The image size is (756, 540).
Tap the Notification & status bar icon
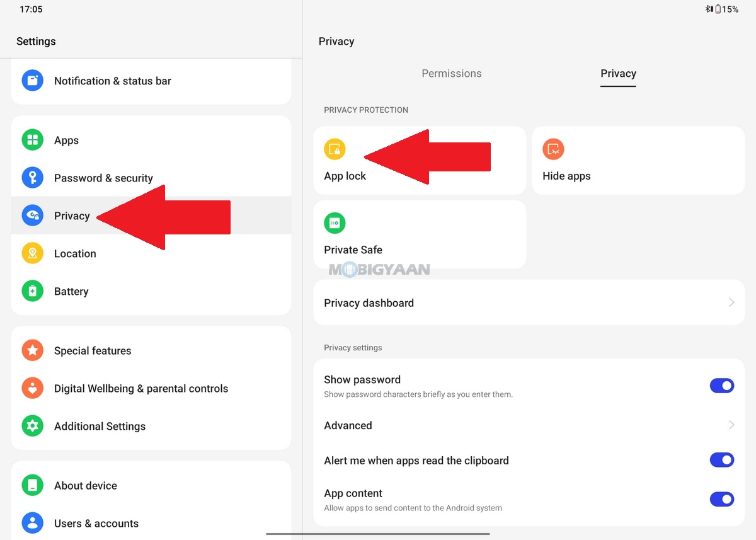pos(33,81)
